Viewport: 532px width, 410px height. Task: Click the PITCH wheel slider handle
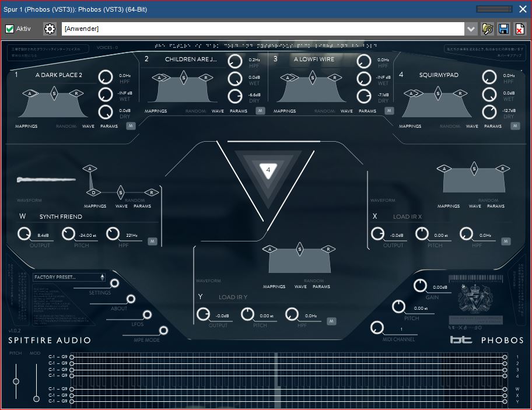16,381
